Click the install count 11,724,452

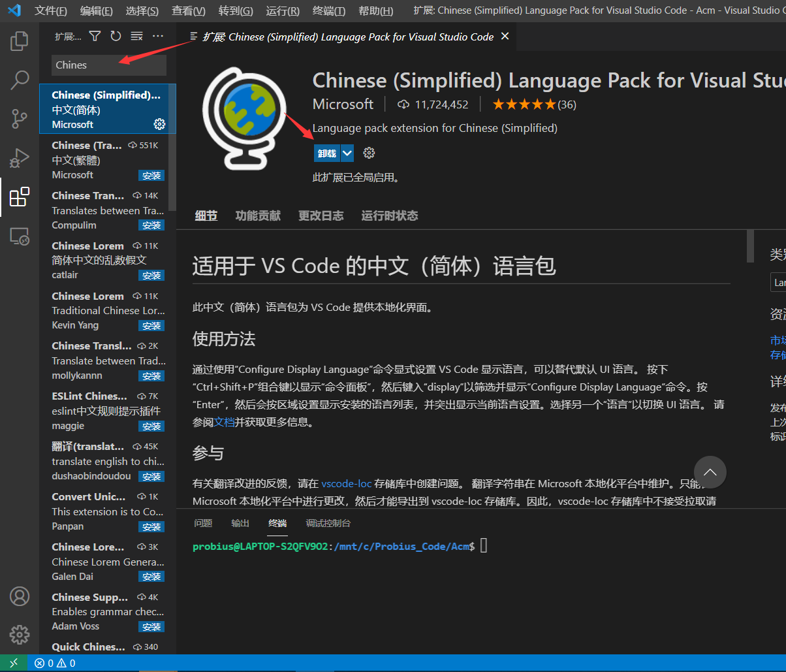click(433, 104)
